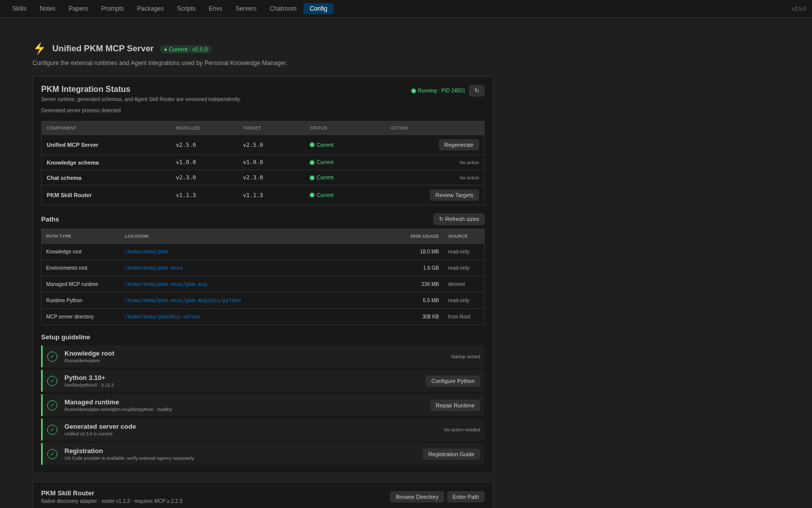Click target v2.3.0 for Chat schema
812x508 pixels.
coord(253,178)
